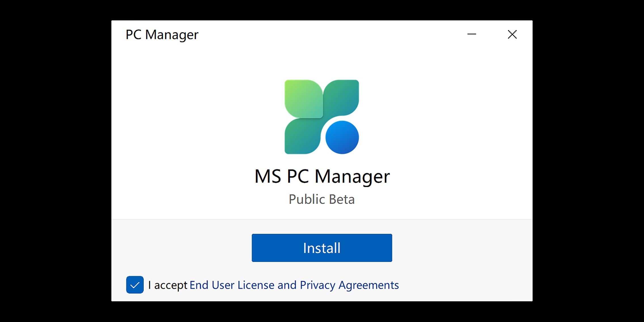Image resolution: width=644 pixels, height=322 pixels.
Task: Click the empty title bar area beside PC Manager
Action: 326,35
